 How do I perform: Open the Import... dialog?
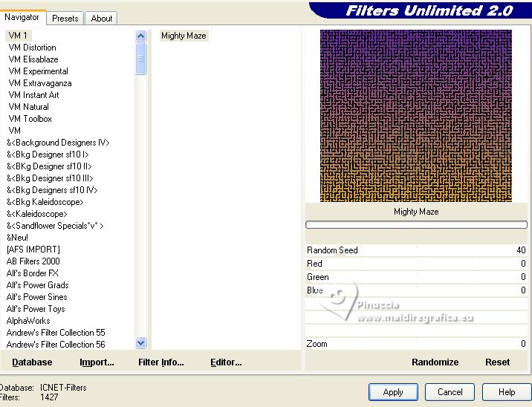[97, 362]
